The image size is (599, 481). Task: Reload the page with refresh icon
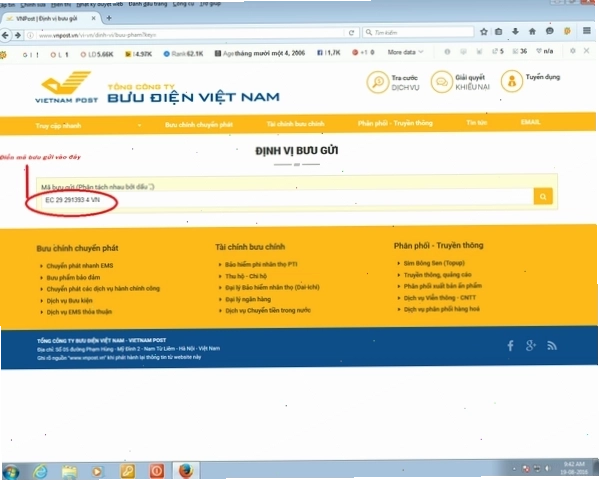(x=351, y=33)
